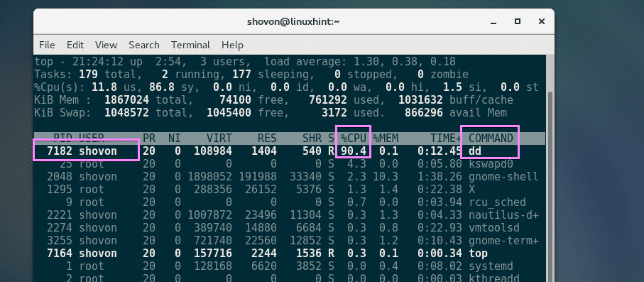Screen dimensions: 644x282
Task: Click the 0:12.45 TIME+ value
Action: click(x=440, y=151)
